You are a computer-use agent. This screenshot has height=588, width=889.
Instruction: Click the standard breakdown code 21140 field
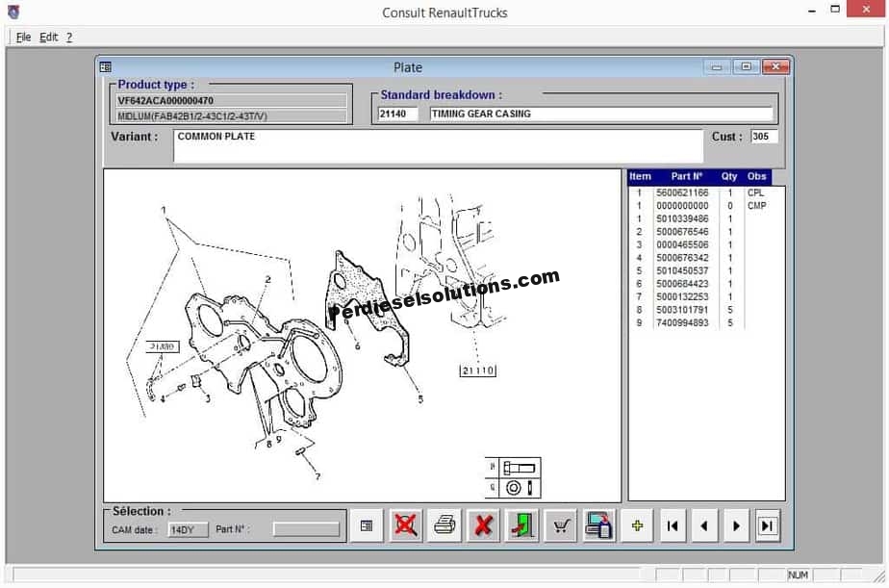point(398,114)
